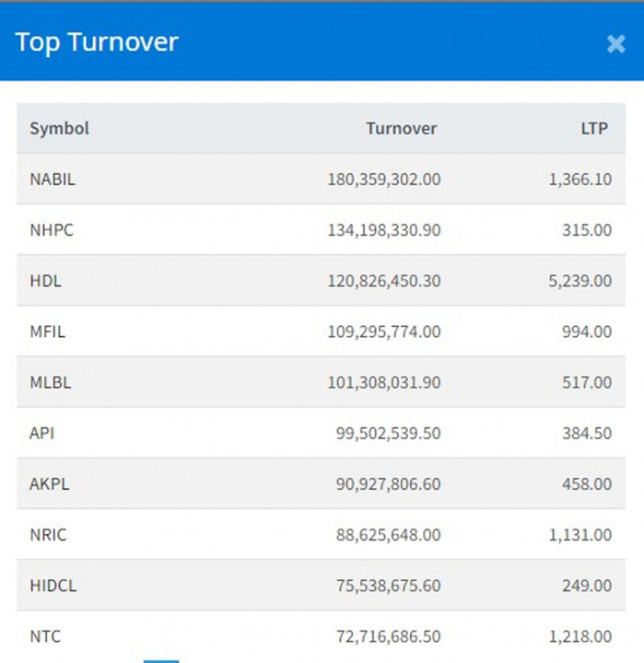
Task: Click NHPC turnover value 134,198,330.90
Action: (x=383, y=229)
